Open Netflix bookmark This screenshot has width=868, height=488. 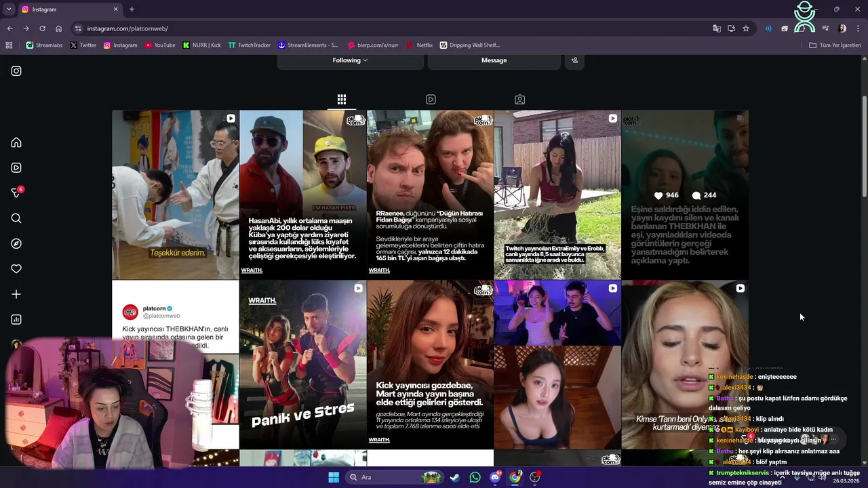(x=419, y=45)
